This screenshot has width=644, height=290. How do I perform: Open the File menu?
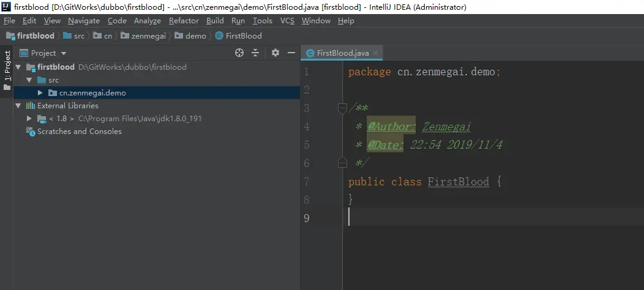pos(9,21)
